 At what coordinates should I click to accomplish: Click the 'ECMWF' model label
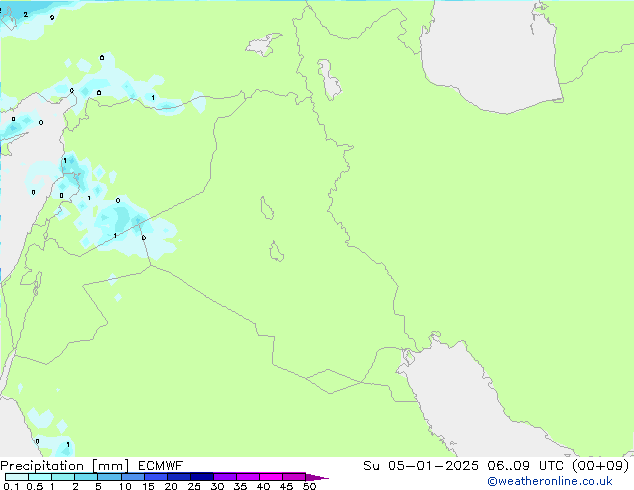161,466
